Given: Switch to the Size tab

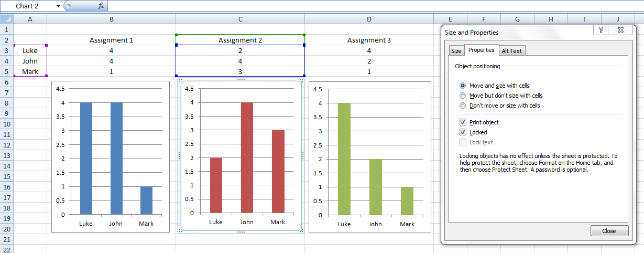Looking at the screenshot, I should click(x=456, y=51).
